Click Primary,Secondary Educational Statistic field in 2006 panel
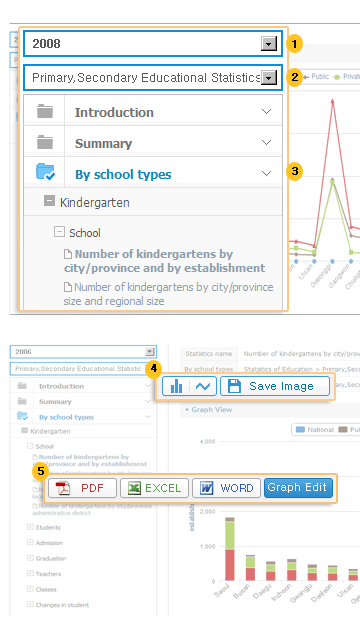The image size is (360, 630). pos(78,368)
